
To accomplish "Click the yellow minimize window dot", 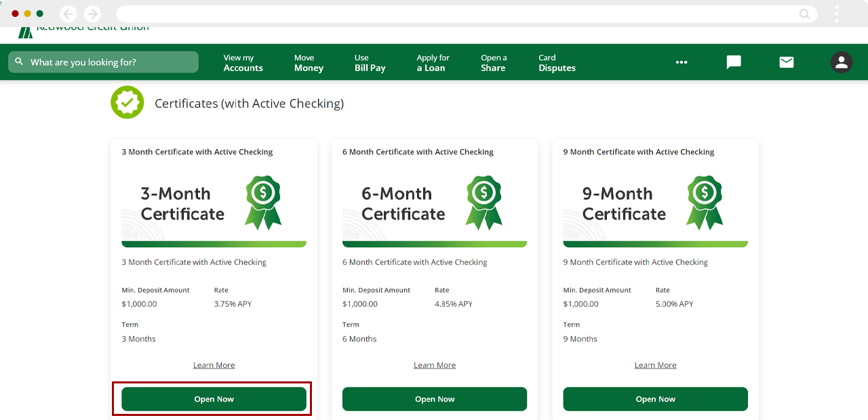I will point(27,14).
